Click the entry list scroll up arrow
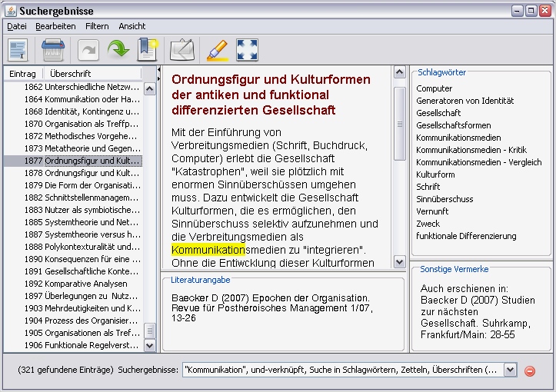The height and width of the screenshot is (392, 556). point(150,89)
